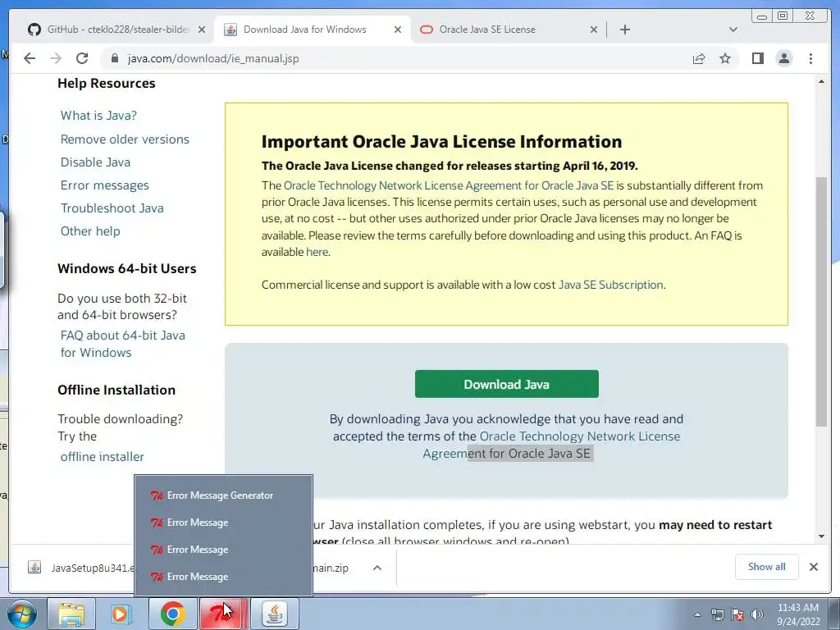
Task: Go forward in browser history
Action: [56, 58]
